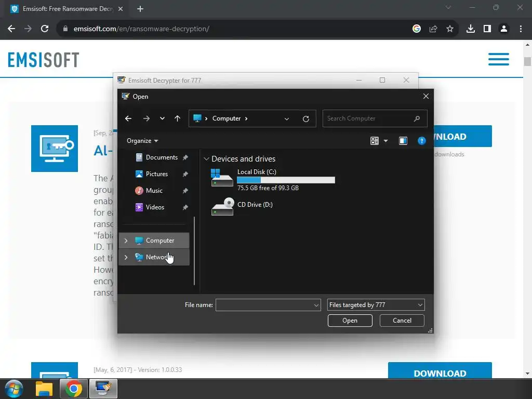This screenshot has width=532, height=399.
Task: Open Chrome profile menu
Action: click(x=504, y=29)
